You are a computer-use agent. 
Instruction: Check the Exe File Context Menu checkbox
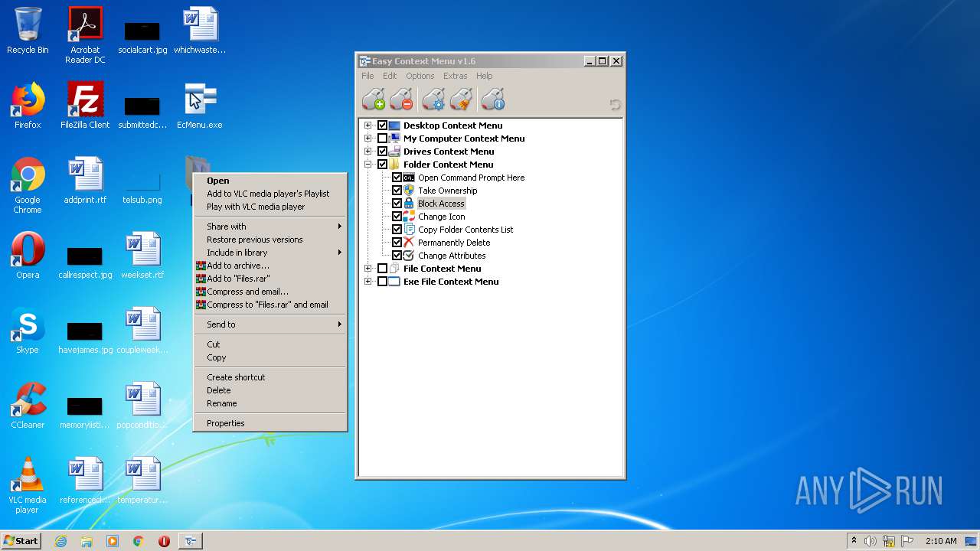(383, 282)
